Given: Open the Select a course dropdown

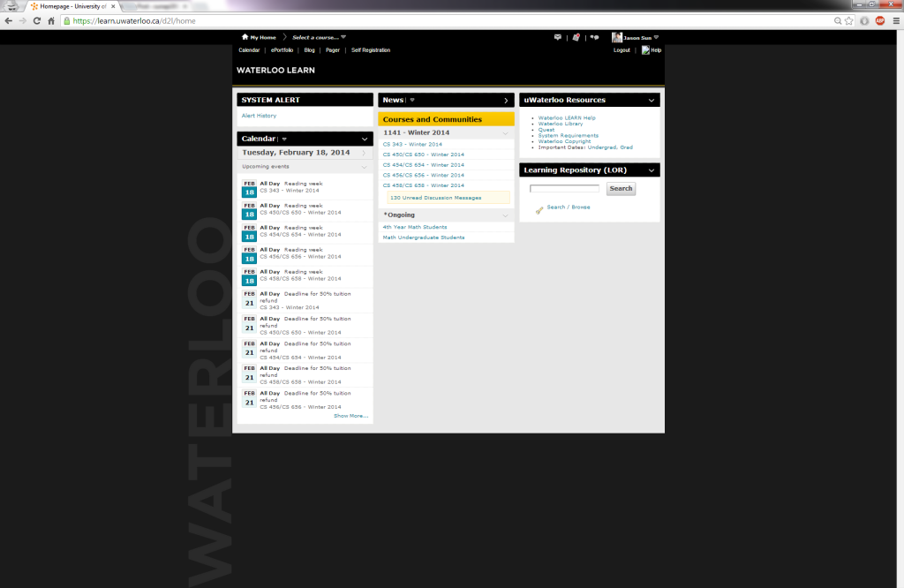Looking at the screenshot, I should click(x=320, y=37).
